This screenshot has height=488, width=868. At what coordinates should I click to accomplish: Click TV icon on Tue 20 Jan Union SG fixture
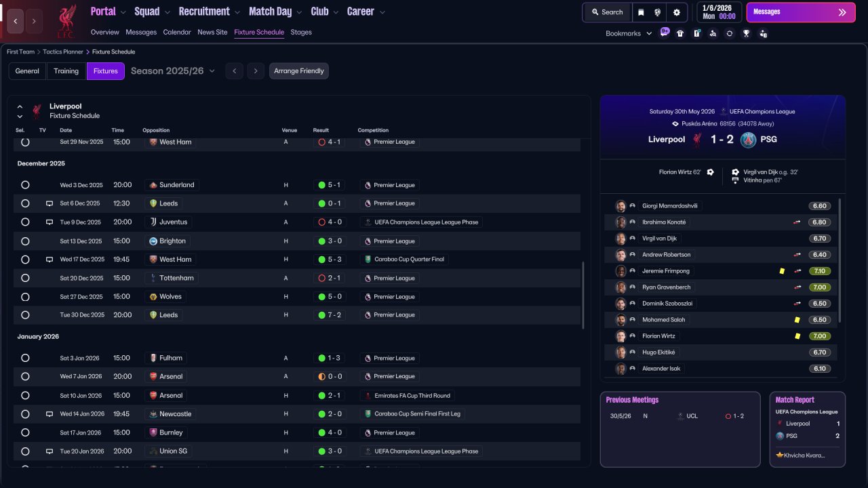pyautogui.click(x=50, y=451)
